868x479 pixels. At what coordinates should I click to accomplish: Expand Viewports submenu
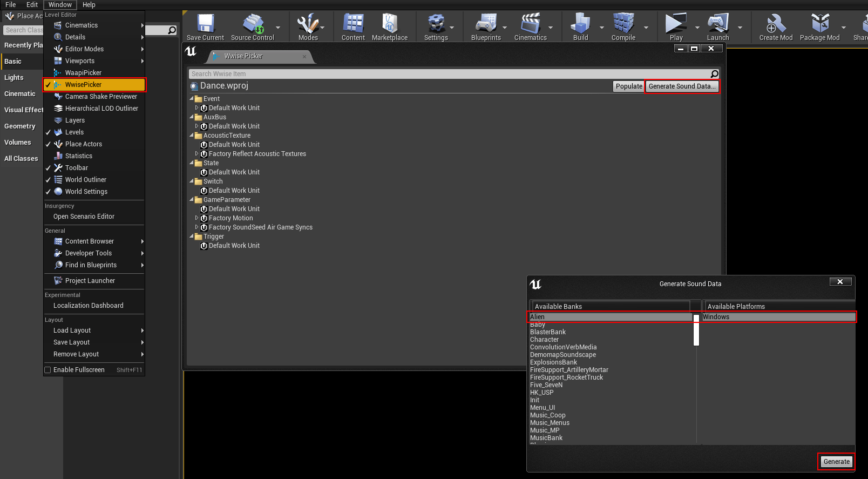94,61
